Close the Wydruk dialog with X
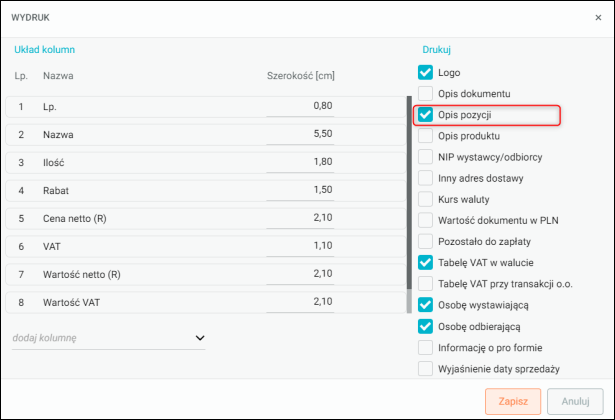This screenshot has width=615, height=420. point(595,17)
